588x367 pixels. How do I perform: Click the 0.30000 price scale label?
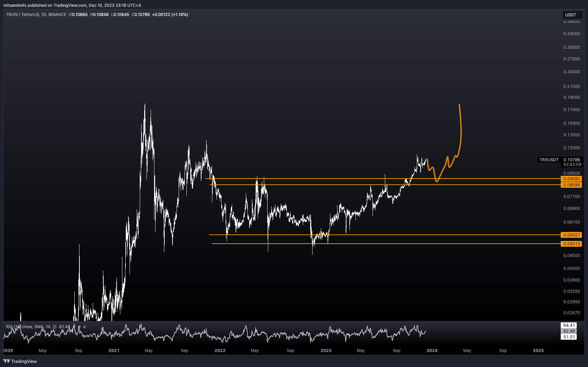pos(572,47)
